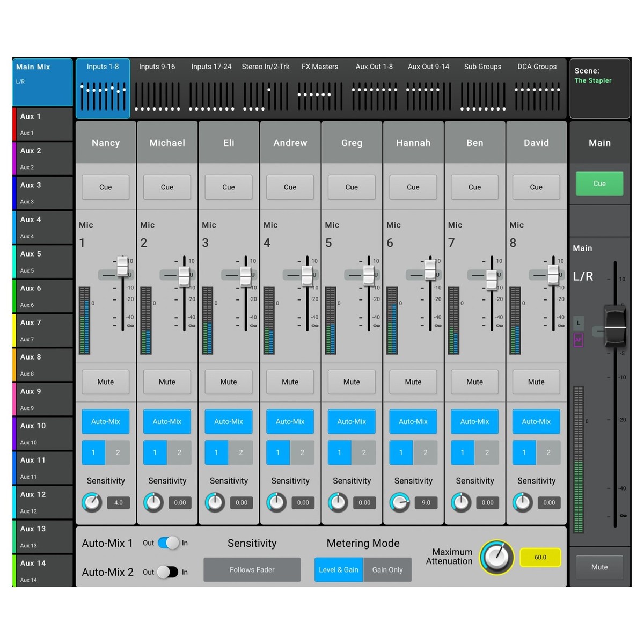Click Michael's Sensitivity knob

point(153,503)
